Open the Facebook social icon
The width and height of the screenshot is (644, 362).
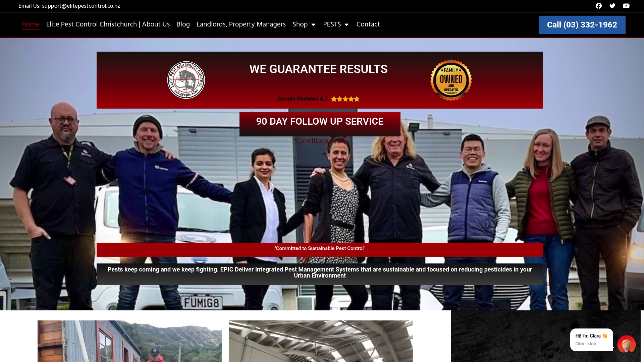point(599,6)
